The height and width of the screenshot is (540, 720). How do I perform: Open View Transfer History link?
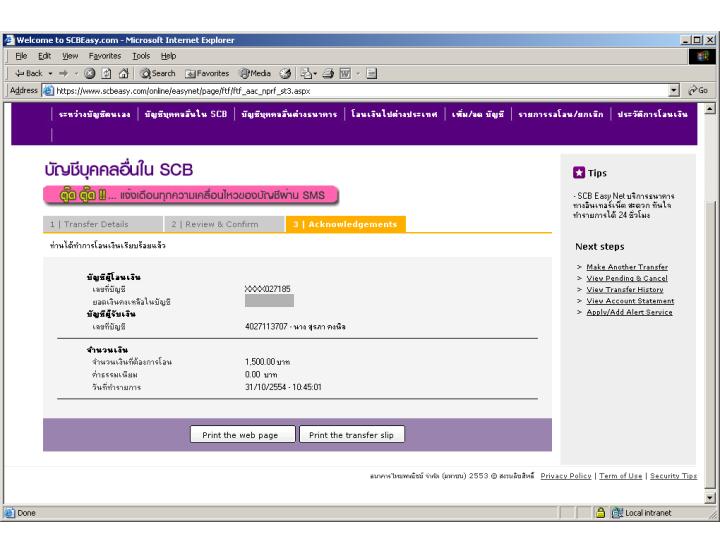(x=624, y=290)
